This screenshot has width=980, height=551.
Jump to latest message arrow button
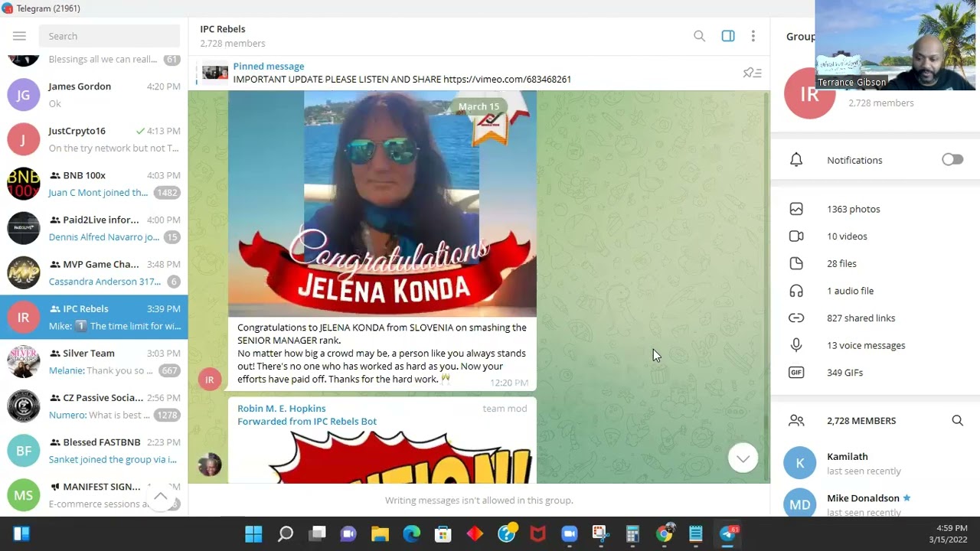743,458
